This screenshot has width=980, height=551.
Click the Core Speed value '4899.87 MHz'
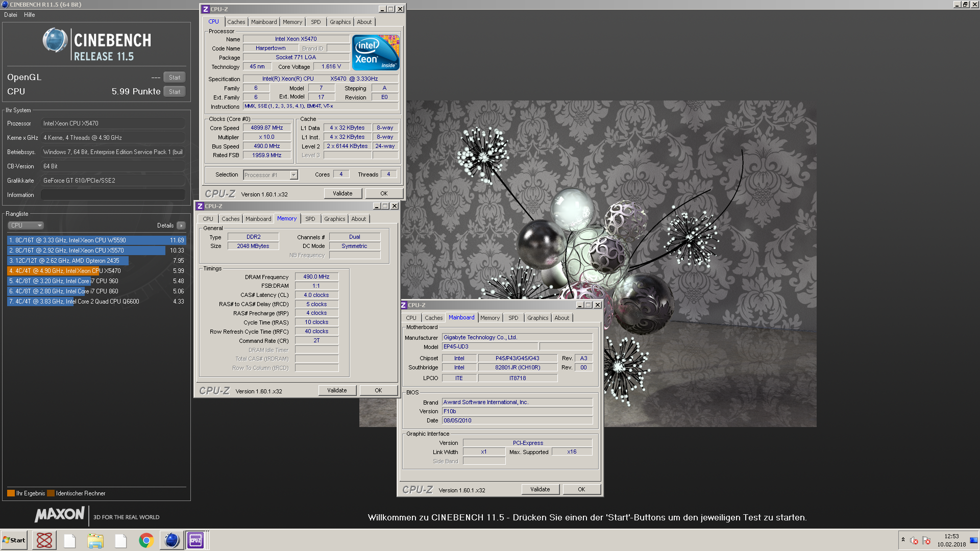(x=267, y=128)
